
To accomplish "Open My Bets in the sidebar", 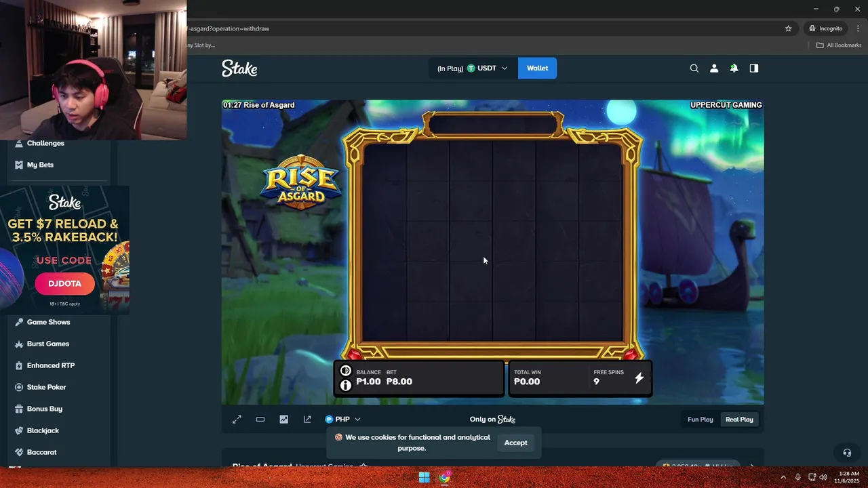I will coord(40,165).
